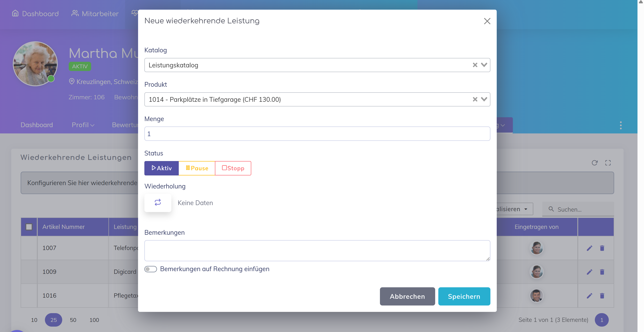Set status to Stopp
The height and width of the screenshot is (332, 644).
coord(233,168)
